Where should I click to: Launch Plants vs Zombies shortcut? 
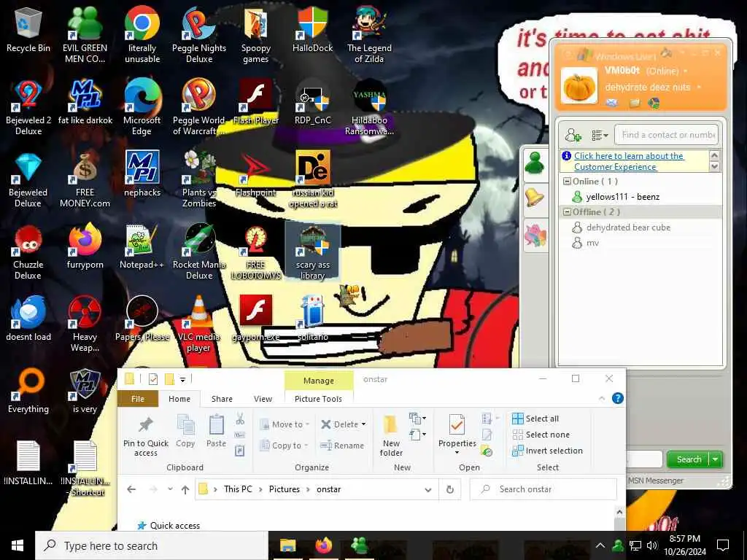tap(199, 179)
